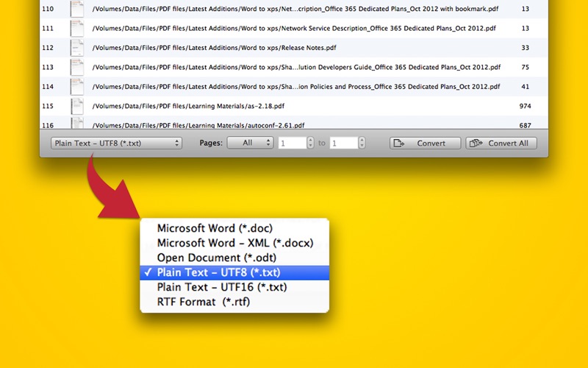This screenshot has height=368, width=588.
Task: Click the stepper beside the ending page field
Action: tap(362, 143)
